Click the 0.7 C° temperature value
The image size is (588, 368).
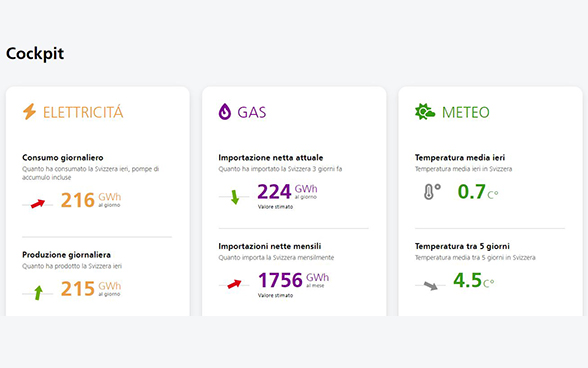(478, 192)
